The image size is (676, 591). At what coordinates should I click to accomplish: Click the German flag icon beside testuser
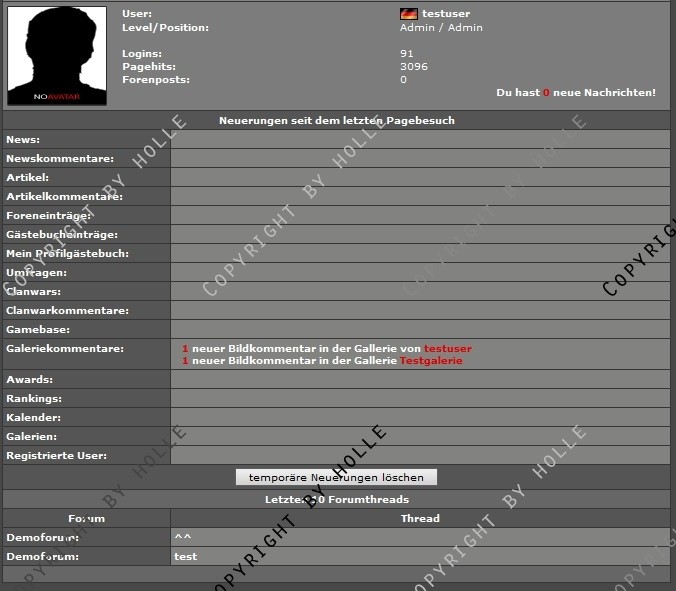click(x=408, y=14)
